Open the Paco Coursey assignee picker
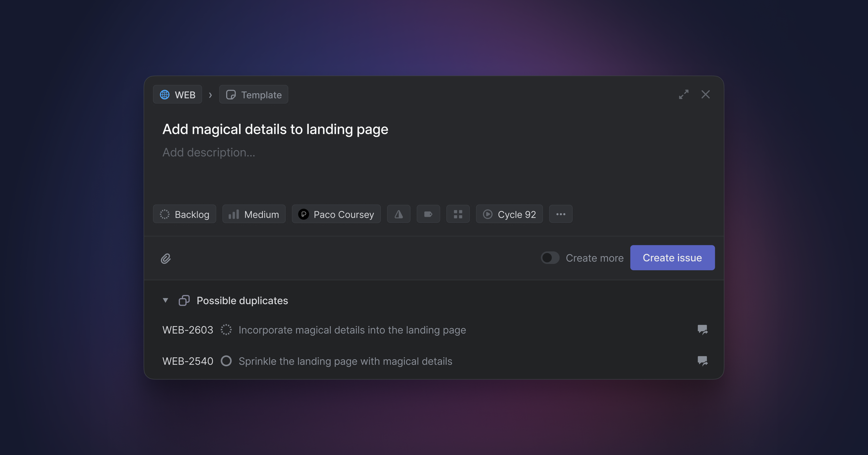This screenshot has width=868, height=455. click(336, 214)
